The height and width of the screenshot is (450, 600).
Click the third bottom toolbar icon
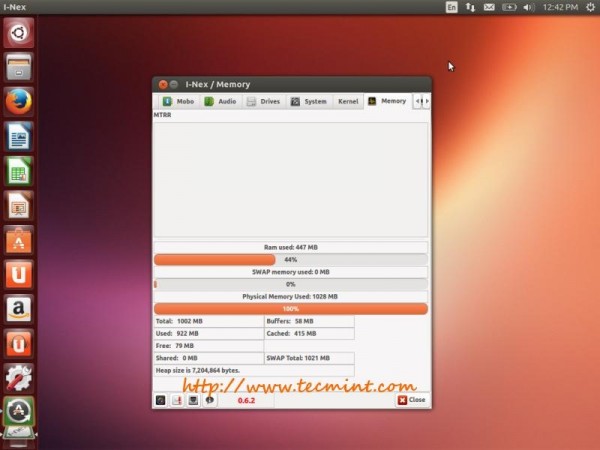(x=193, y=399)
